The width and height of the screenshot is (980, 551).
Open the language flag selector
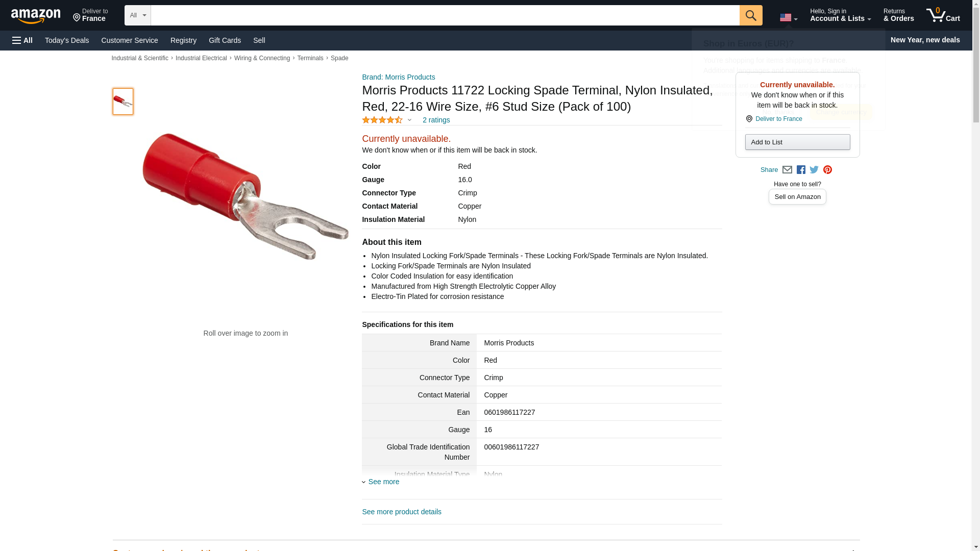788,18
